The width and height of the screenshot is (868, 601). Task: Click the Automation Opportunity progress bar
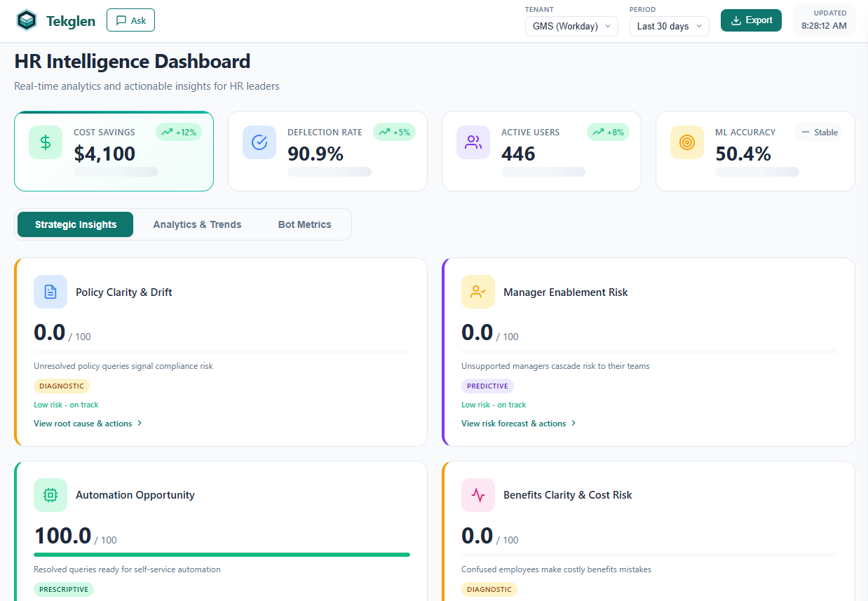(x=222, y=554)
